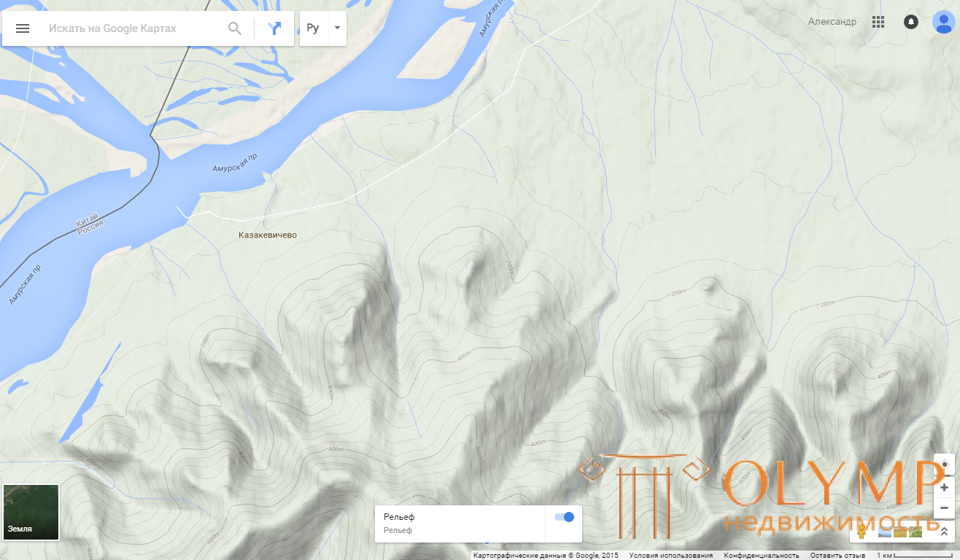Image resolution: width=960 pixels, height=560 pixels.
Task: Toggle the Рельеф terrain switch off
Action: coord(564,517)
